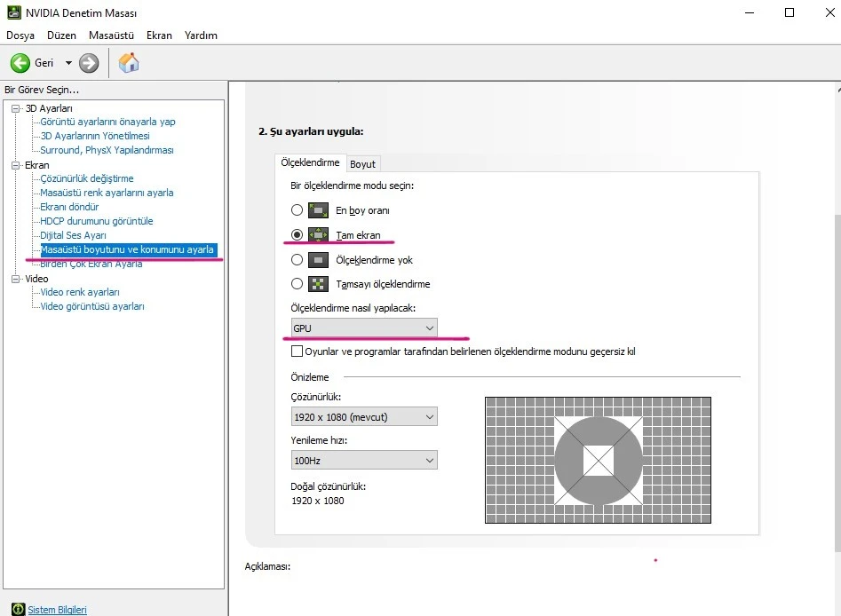Select the Tam ekran radio button
The width and height of the screenshot is (841, 616).
click(297, 235)
